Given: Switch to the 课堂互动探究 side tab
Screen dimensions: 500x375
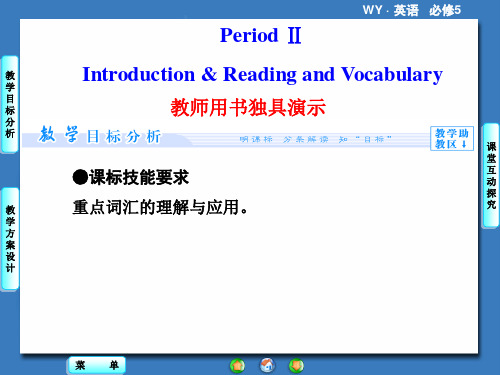Looking at the screenshot, I should (x=491, y=175).
